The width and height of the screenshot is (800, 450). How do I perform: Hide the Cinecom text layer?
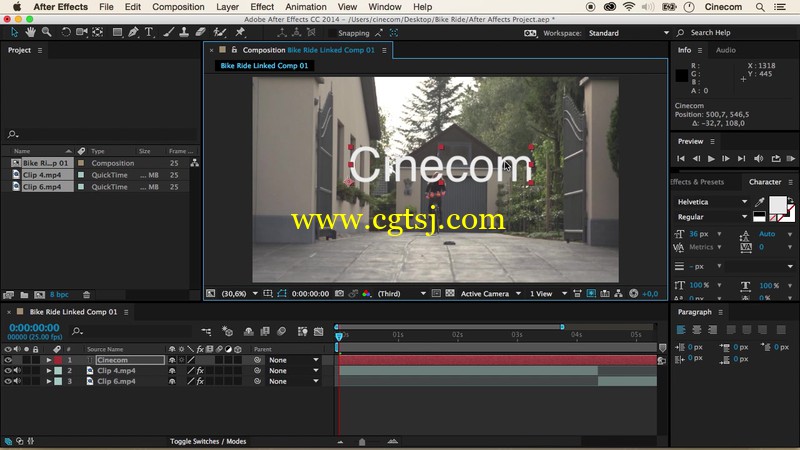point(8,360)
